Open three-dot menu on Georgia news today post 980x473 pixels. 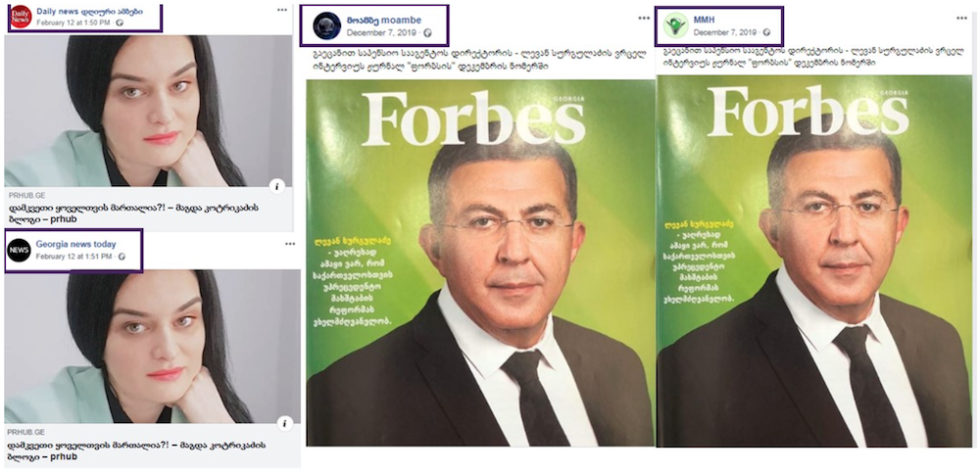pos(290,244)
